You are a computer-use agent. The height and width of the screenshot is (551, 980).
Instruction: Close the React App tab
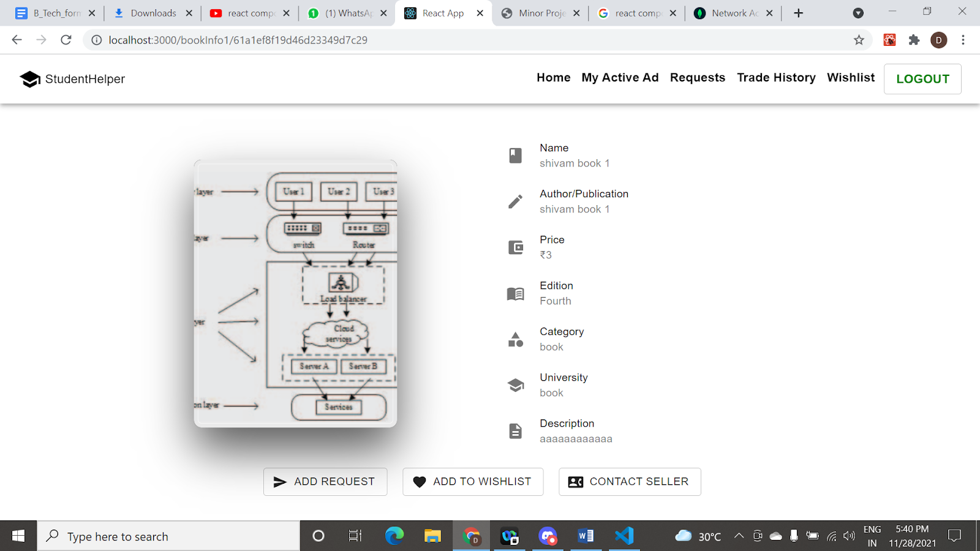point(480,13)
